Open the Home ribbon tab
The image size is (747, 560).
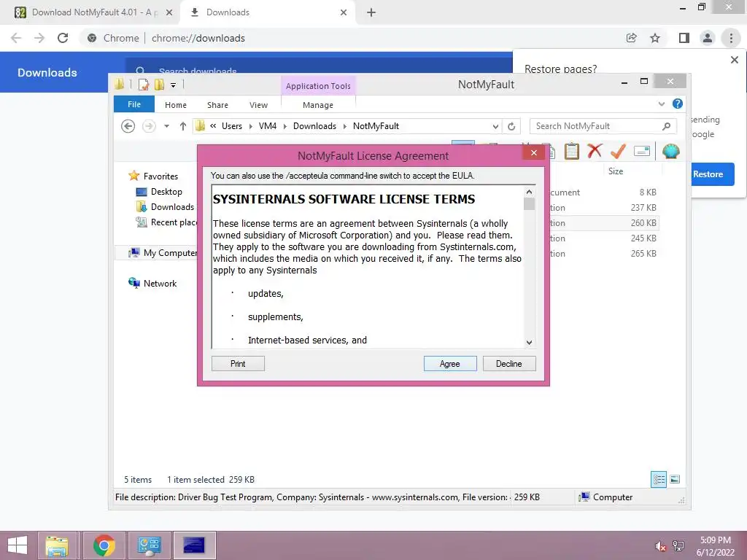click(x=175, y=105)
